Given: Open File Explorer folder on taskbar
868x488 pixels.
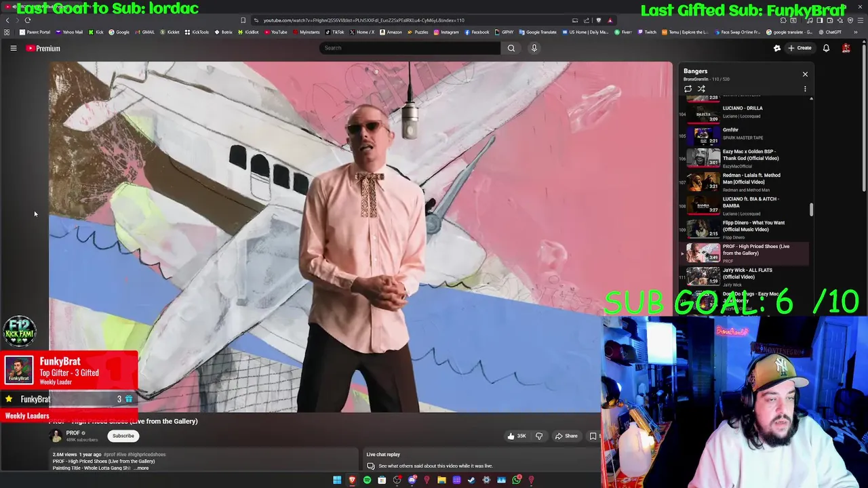Looking at the screenshot, I should point(441,481).
